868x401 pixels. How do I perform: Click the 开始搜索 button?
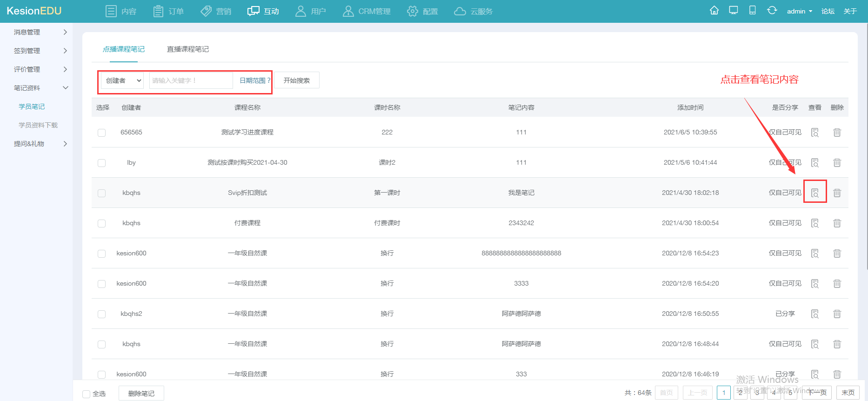point(297,80)
